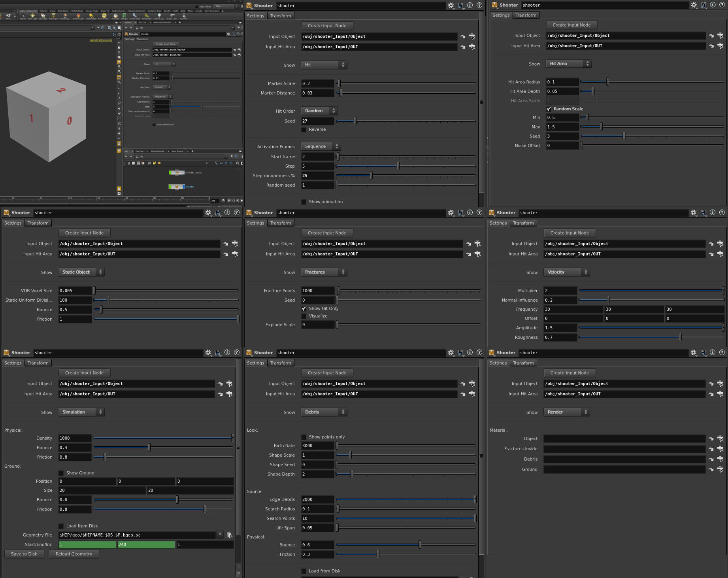This screenshot has width=728, height=578.
Task: Enable Show points only checkbox
Action: click(304, 437)
